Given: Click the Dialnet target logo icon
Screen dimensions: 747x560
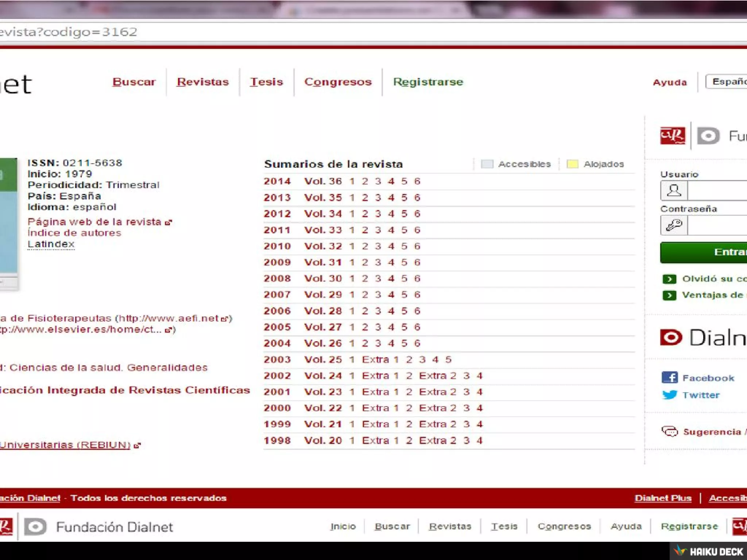Looking at the screenshot, I should coord(671,337).
